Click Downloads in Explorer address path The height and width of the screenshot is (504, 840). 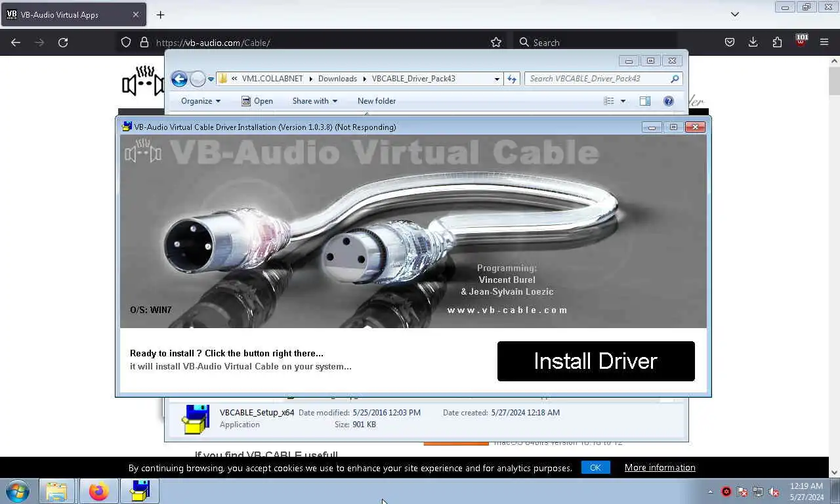coord(337,78)
